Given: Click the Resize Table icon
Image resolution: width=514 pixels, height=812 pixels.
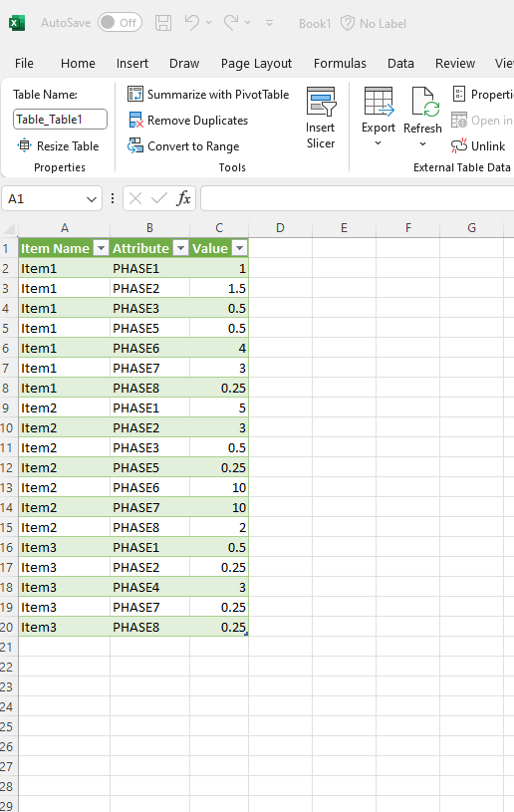Looking at the screenshot, I should [24, 145].
